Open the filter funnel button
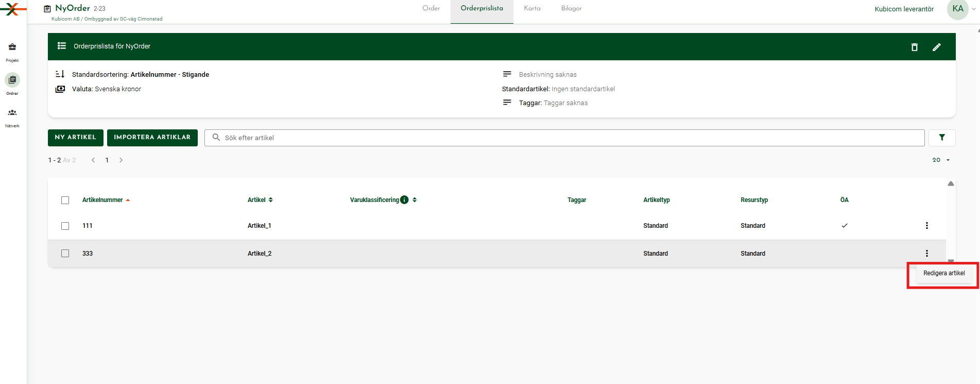980x384 pixels. click(x=942, y=138)
